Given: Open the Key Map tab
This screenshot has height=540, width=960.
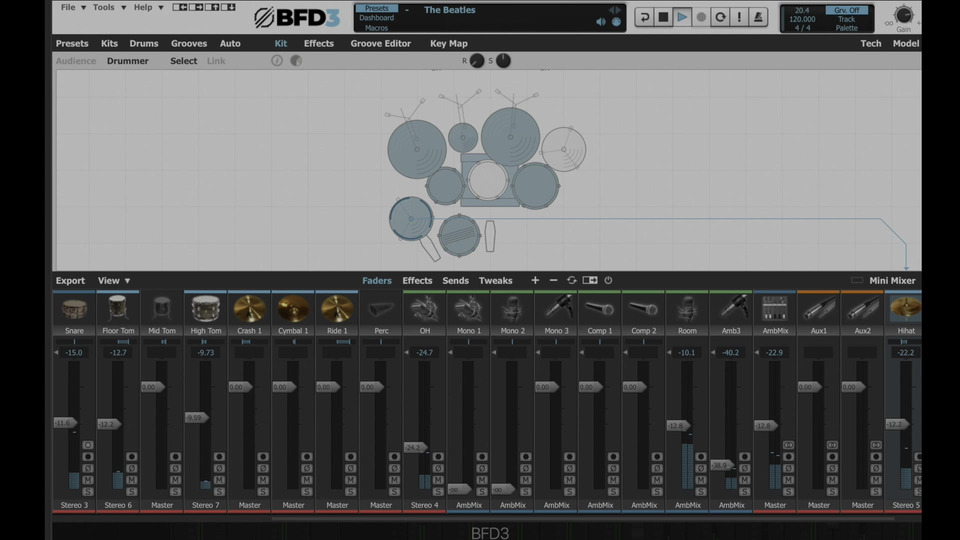Looking at the screenshot, I should [449, 43].
